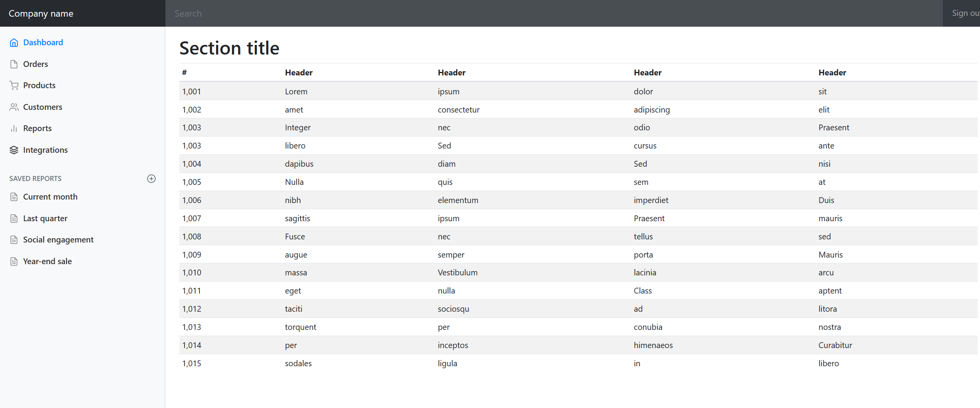The width and height of the screenshot is (980, 408).
Task: Click the Dashboard navigation link text
Action: [43, 43]
